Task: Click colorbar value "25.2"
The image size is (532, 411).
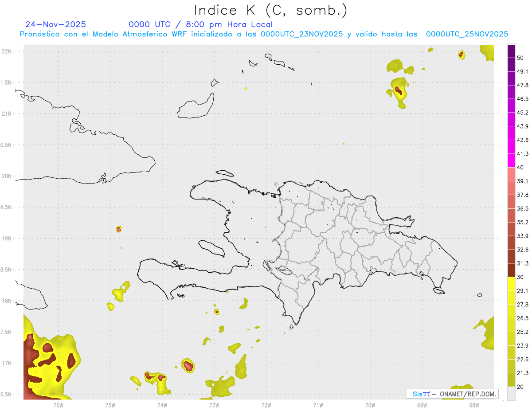Action: point(523,332)
